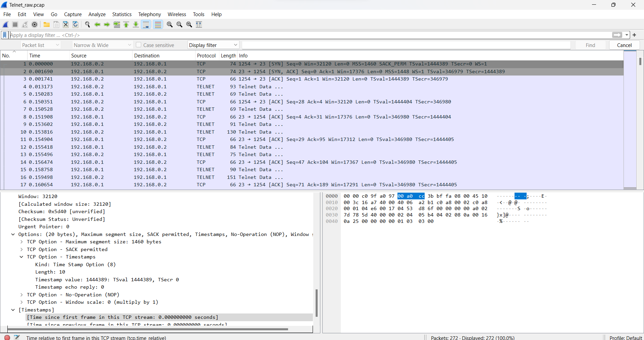Collapse the TCP Option - Timestamps tree node
The width and height of the screenshot is (644, 340).
click(x=21, y=257)
